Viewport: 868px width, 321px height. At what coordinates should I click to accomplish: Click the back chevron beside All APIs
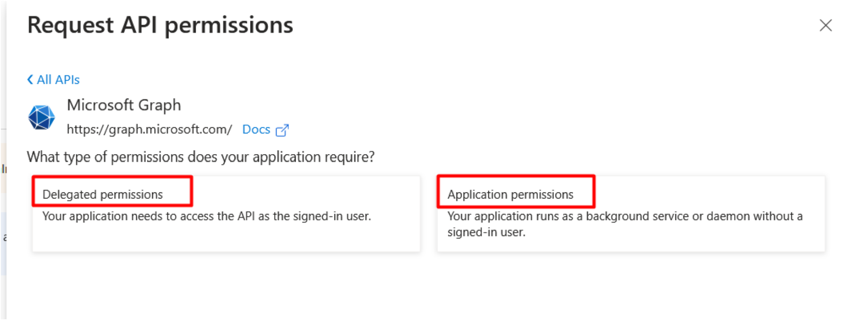tap(30, 80)
